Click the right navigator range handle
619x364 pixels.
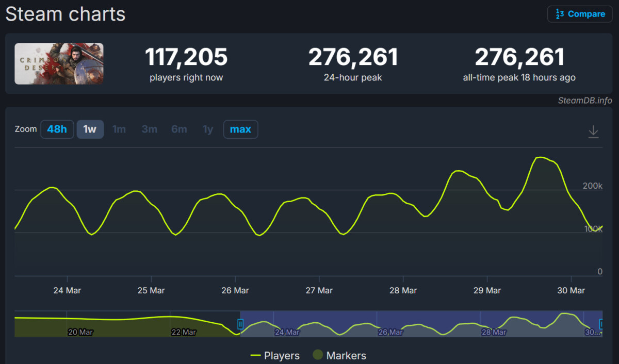click(601, 324)
